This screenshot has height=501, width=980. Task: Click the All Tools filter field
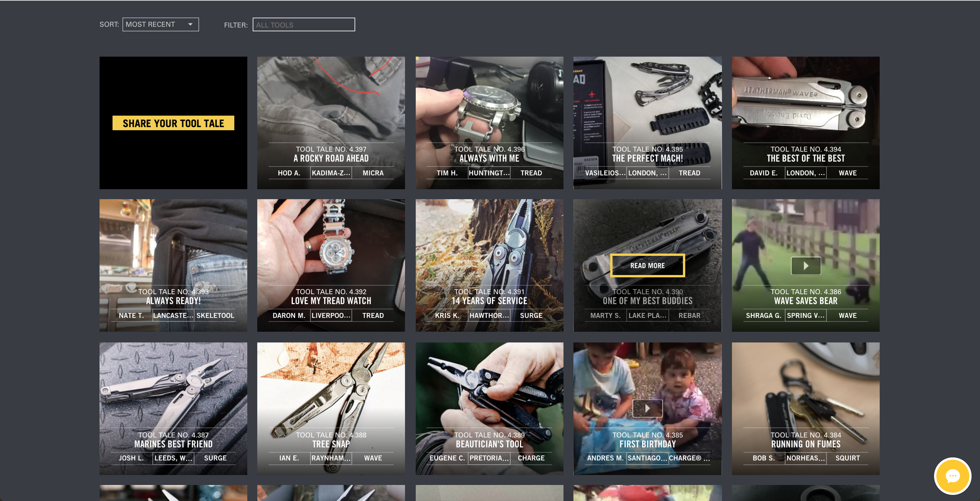pos(304,25)
